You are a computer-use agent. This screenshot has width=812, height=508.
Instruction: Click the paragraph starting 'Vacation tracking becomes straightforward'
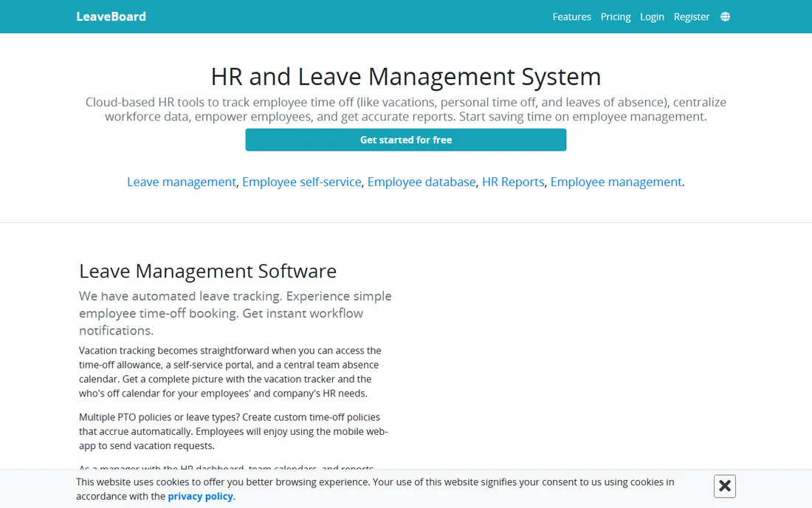pyautogui.click(x=230, y=372)
